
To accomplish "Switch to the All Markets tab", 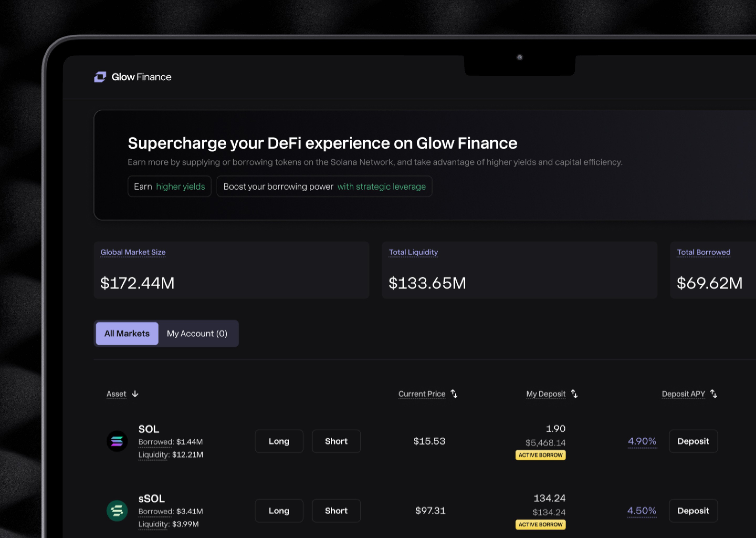I will pos(127,334).
